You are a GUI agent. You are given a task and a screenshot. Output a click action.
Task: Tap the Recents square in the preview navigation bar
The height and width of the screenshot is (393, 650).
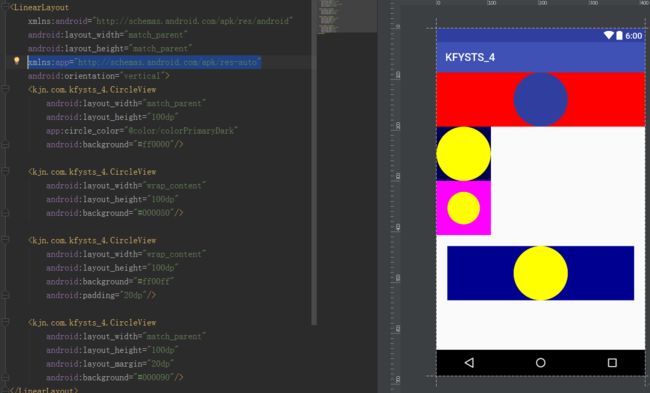pyautogui.click(x=612, y=363)
